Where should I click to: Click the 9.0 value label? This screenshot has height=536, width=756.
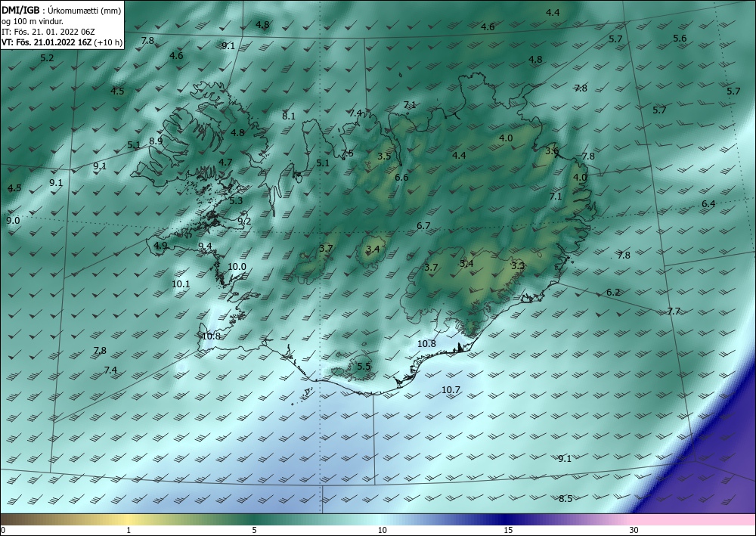(x=14, y=220)
